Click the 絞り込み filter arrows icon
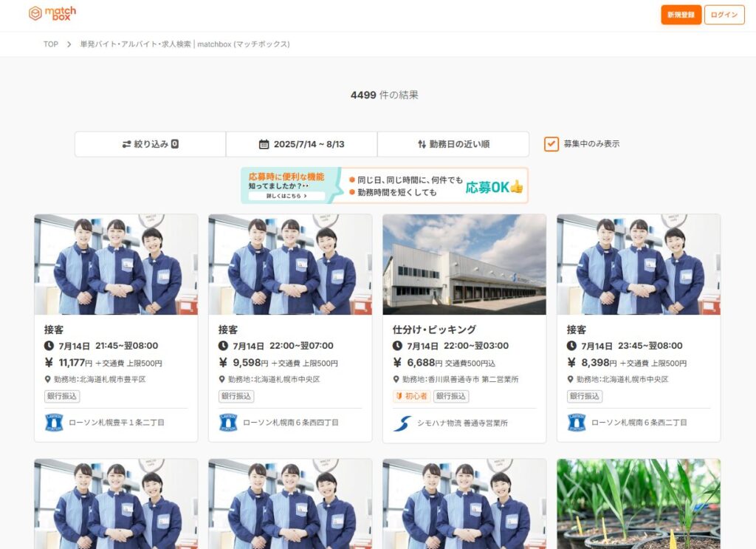Screen dimensions: 756x549 [126, 144]
